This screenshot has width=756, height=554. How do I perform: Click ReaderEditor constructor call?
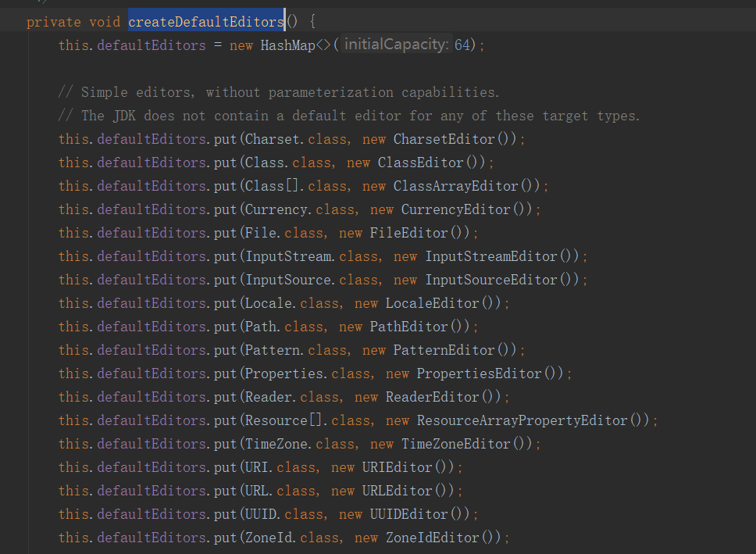[443, 397]
